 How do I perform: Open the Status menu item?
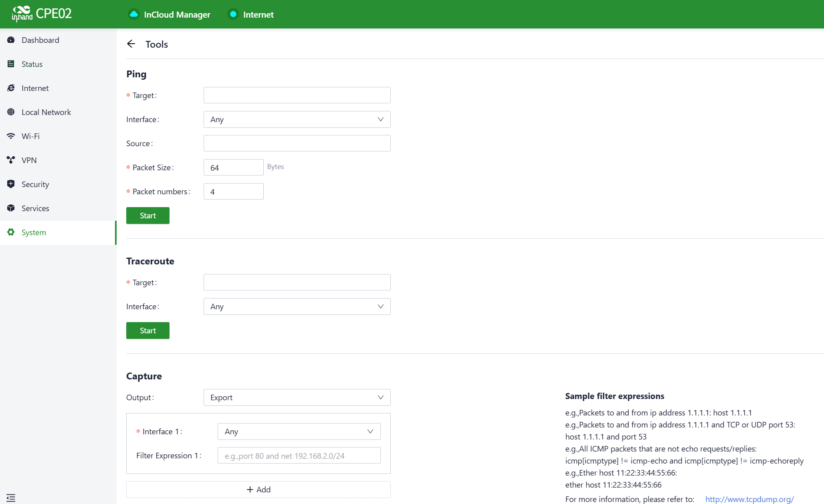pos(32,64)
